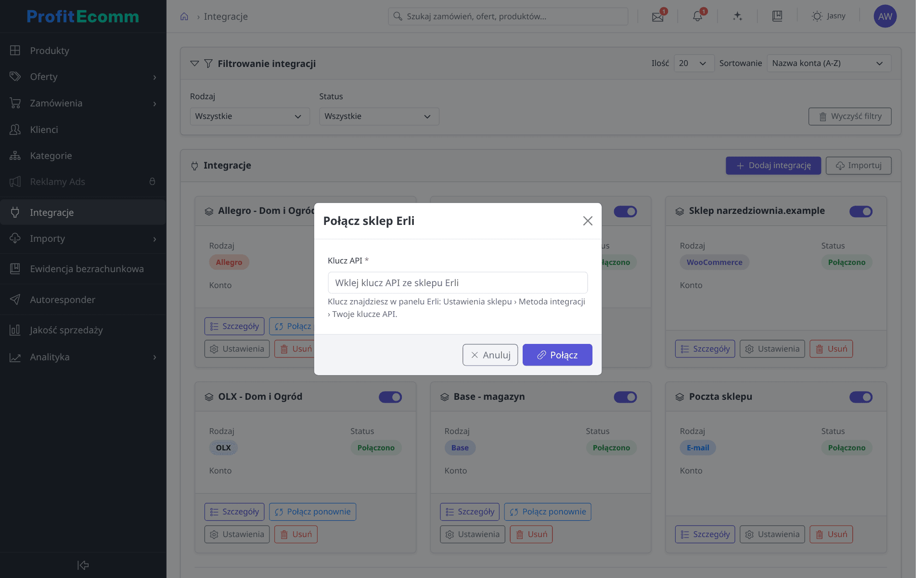The image size is (924, 578).
Task: Toggle the Poczta sklepu switch
Action: pyautogui.click(x=861, y=397)
